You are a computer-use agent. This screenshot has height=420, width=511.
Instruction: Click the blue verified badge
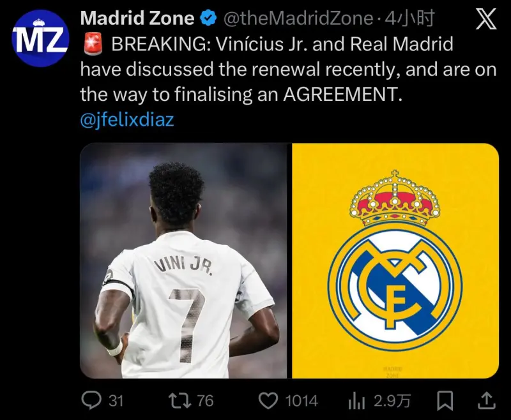(x=208, y=18)
